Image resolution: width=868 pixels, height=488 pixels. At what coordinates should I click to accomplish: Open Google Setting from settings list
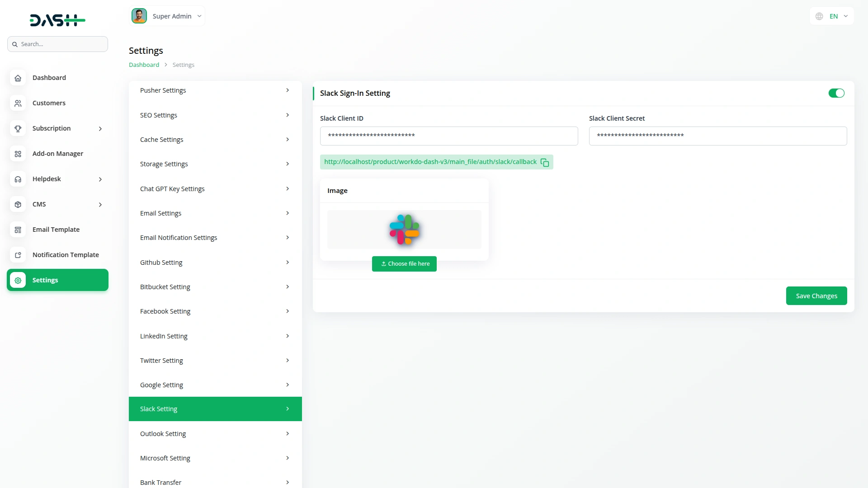point(215,385)
